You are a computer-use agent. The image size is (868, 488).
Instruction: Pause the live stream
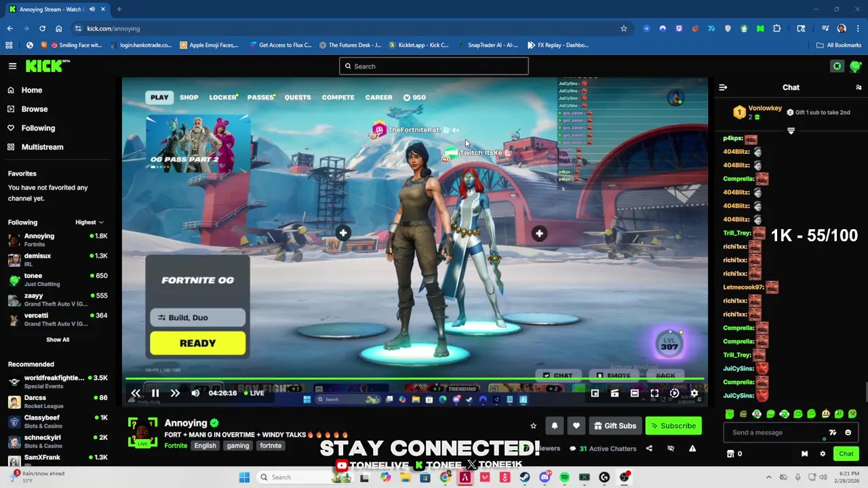[155, 393]
